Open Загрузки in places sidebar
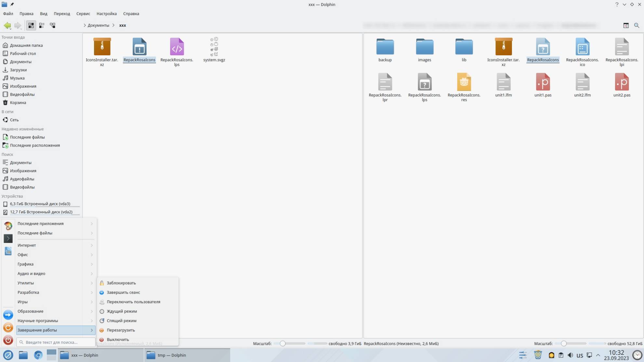 tap(18, 70)
